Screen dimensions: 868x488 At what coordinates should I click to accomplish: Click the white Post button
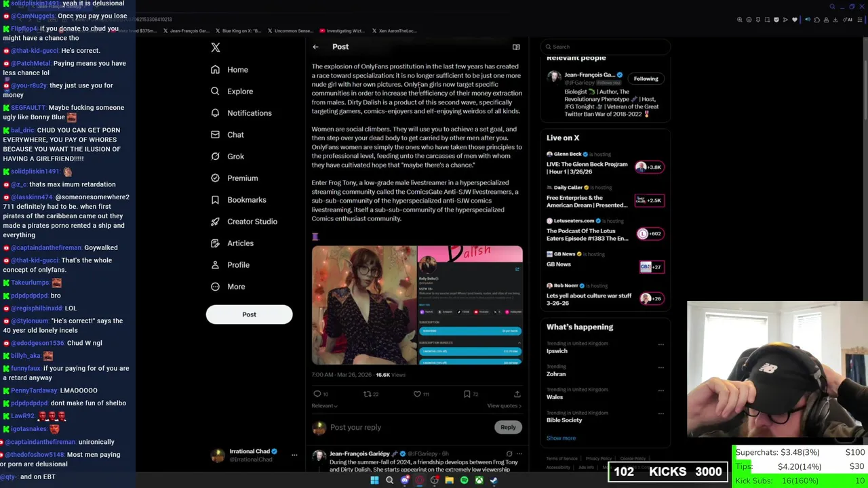(x=249, y=314)
